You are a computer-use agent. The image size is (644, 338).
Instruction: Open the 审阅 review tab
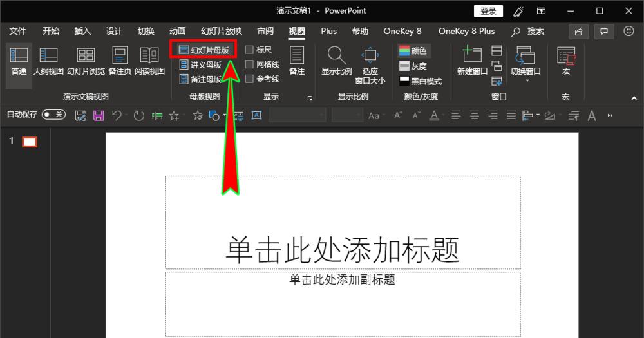(265, 31)
